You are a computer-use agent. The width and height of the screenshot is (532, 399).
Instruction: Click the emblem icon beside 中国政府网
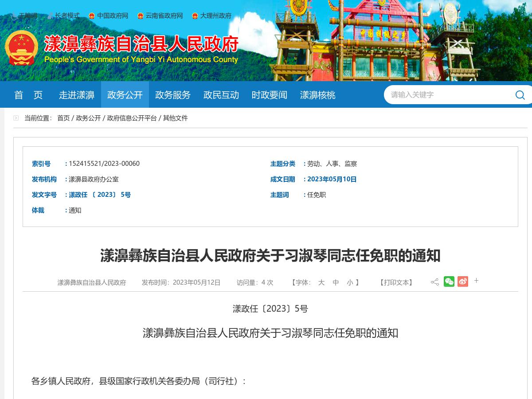tap(91, 16)
